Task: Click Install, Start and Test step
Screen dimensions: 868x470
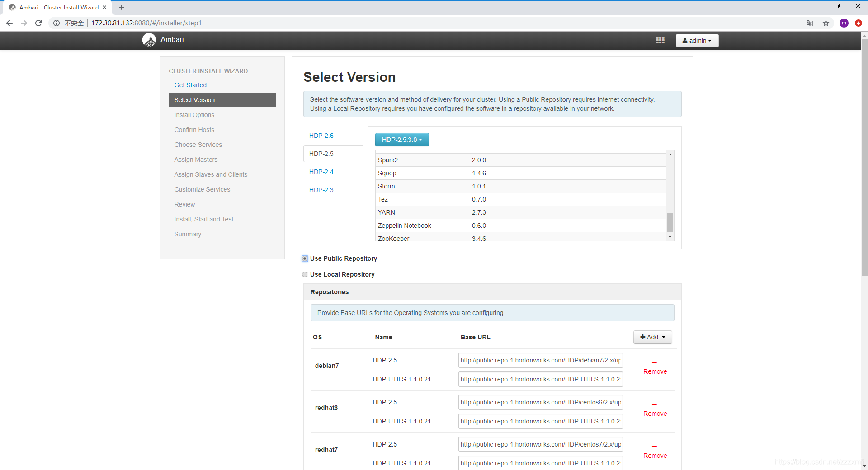Action: [x=204, y=219]
